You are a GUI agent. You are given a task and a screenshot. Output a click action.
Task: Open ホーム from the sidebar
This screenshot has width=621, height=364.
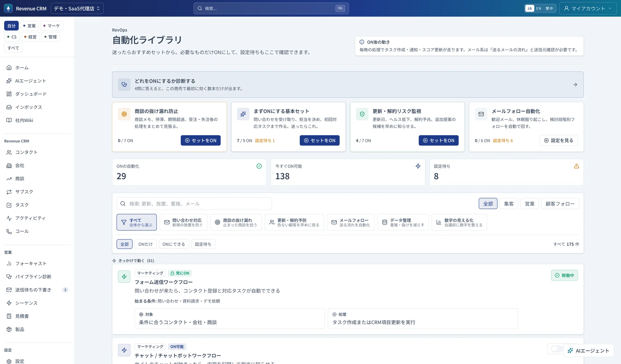[x=37, y=68]
